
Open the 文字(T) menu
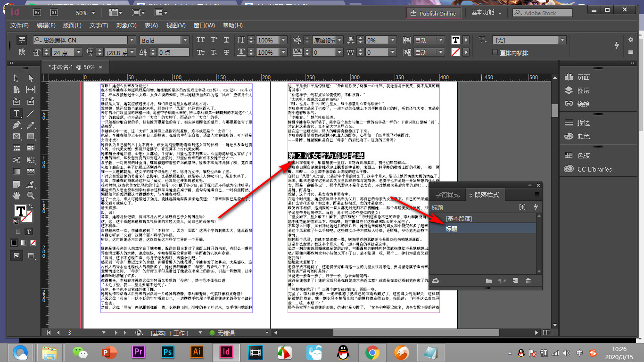[99, 25]
